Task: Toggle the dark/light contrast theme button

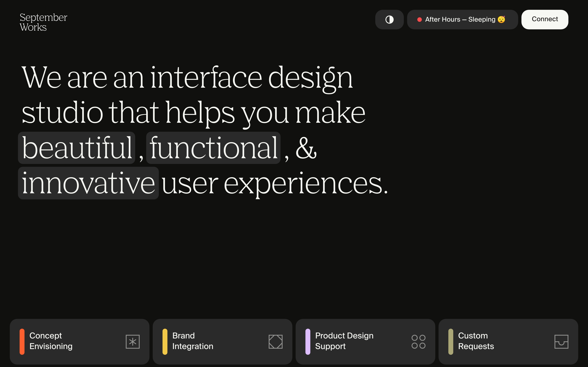Action: (389, 19)
